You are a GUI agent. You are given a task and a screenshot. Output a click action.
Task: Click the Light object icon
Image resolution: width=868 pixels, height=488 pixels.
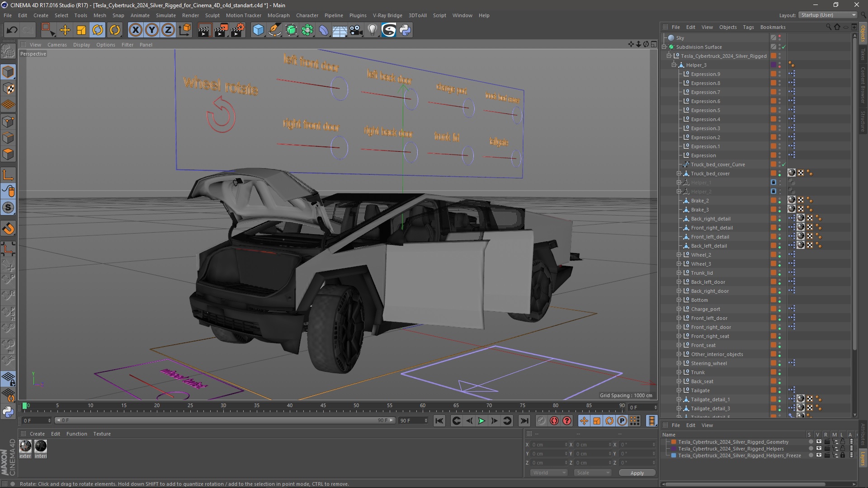click(372, 30)
